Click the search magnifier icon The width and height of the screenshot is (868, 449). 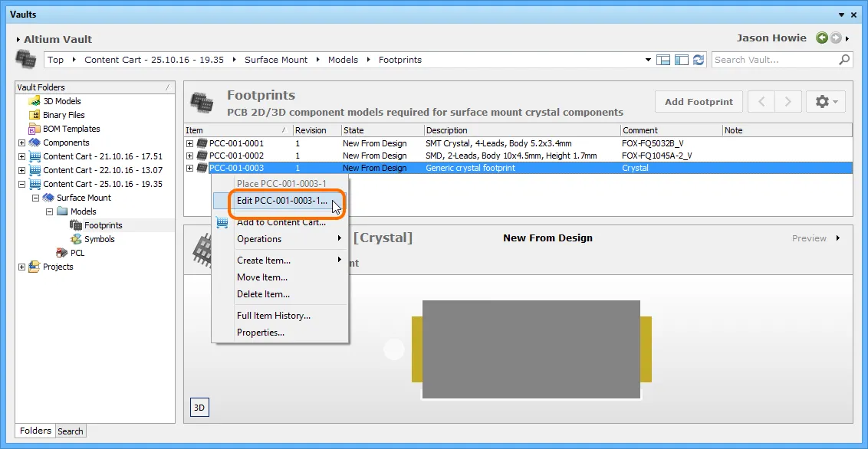pos(844,60)
